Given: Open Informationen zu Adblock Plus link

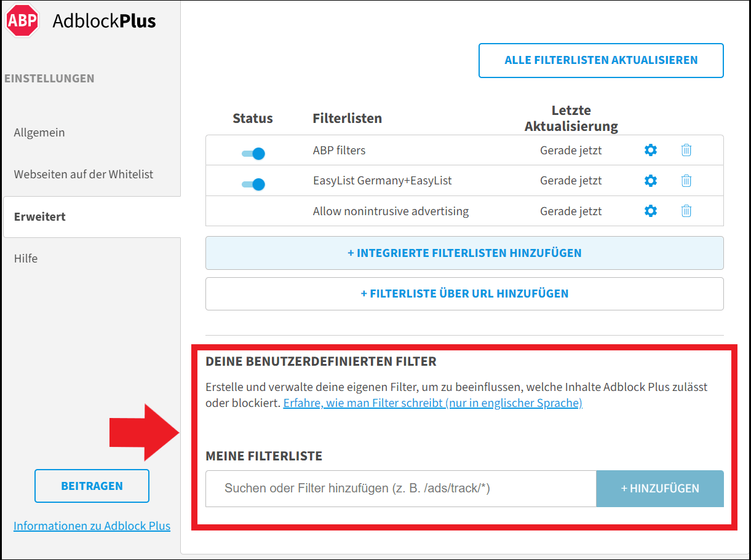Looking at the screenshot, I should tap(92, 526).
